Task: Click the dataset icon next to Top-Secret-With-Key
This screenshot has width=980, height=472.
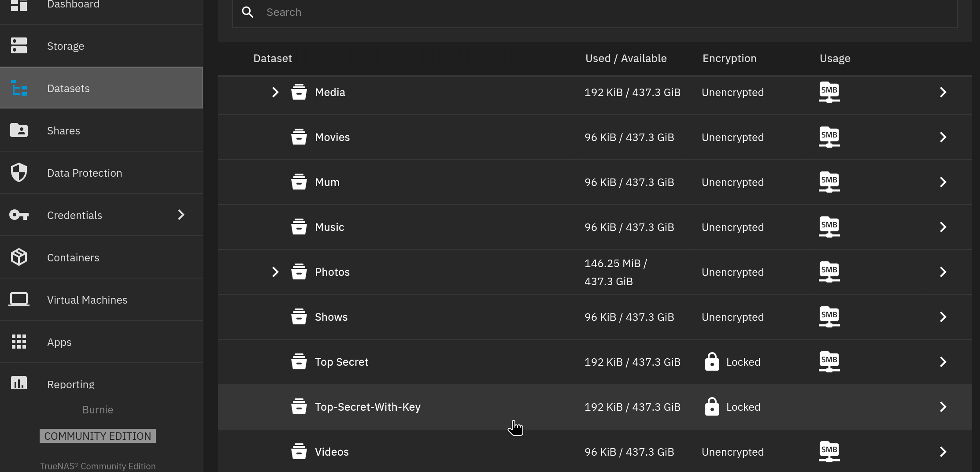Action: coord(299,407)
